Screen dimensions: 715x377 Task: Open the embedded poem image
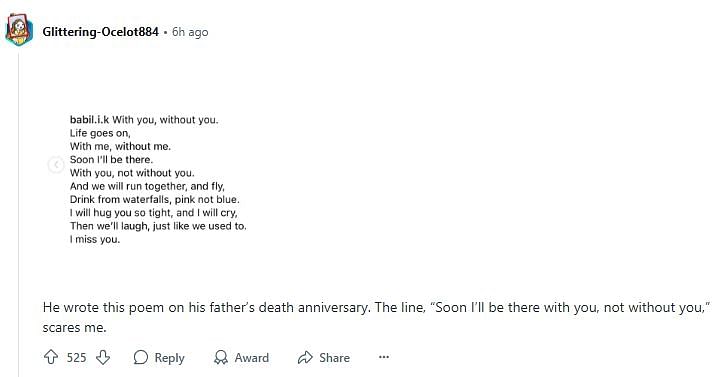(x=157, y=179)
